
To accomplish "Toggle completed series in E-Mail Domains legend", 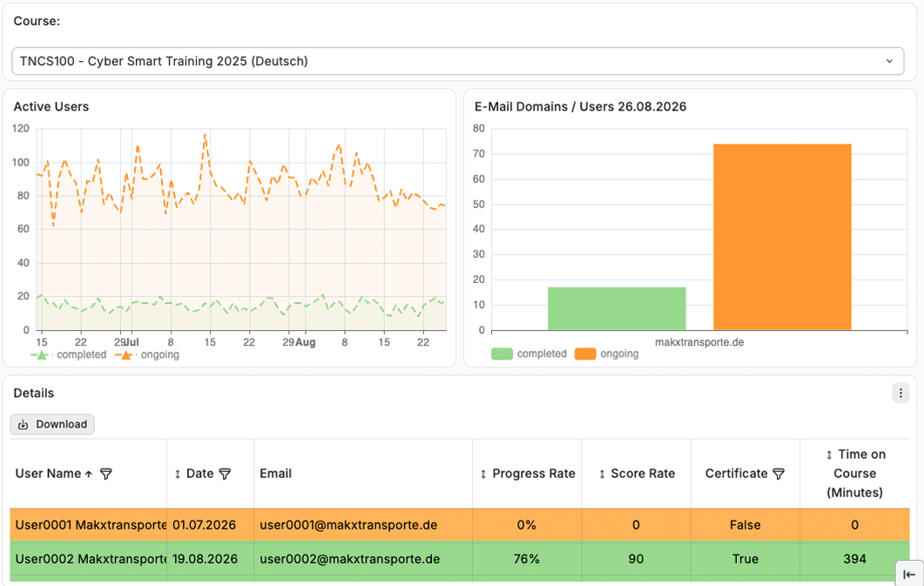I will click(x=529, y=354).
